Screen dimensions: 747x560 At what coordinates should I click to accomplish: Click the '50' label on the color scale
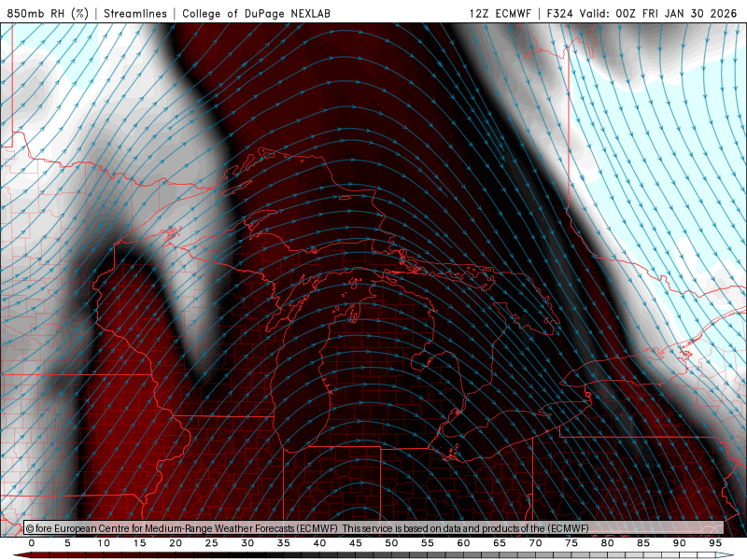point(391,543)
